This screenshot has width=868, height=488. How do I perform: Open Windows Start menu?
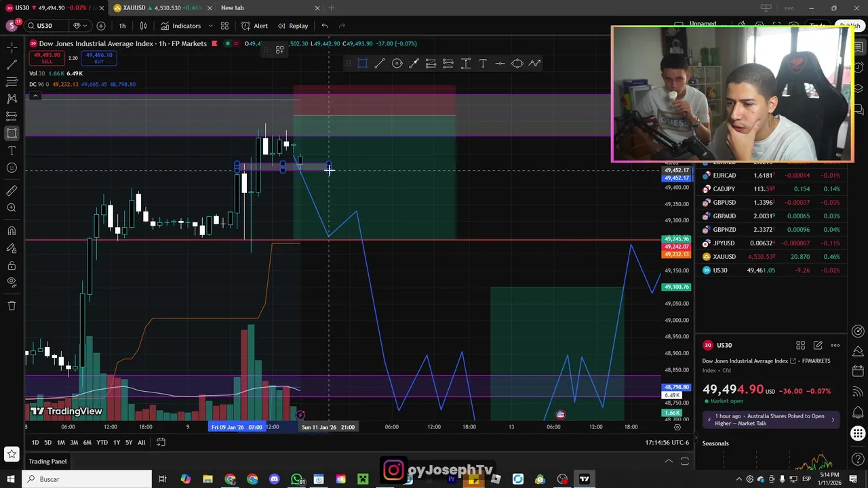pyautogui.click(x=10, y=479)
